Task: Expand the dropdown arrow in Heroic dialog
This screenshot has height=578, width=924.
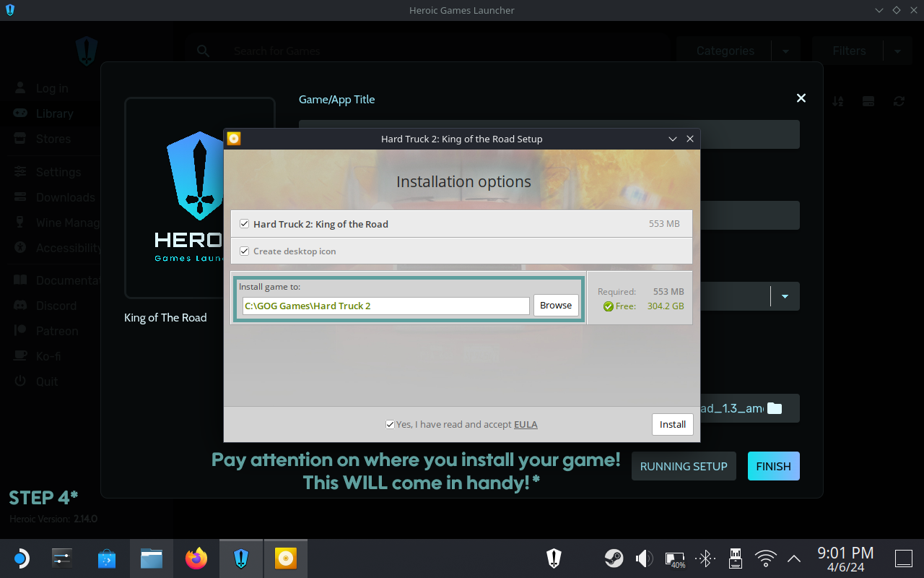Action: pyautogui.click(x=785, y=296)
